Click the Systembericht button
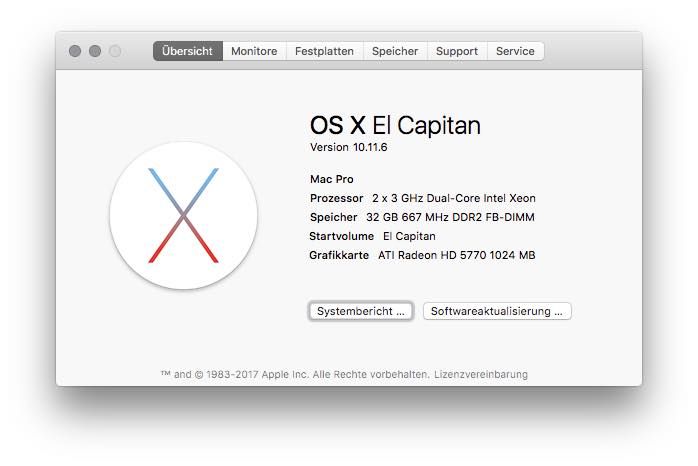 [x=361, y=311]
